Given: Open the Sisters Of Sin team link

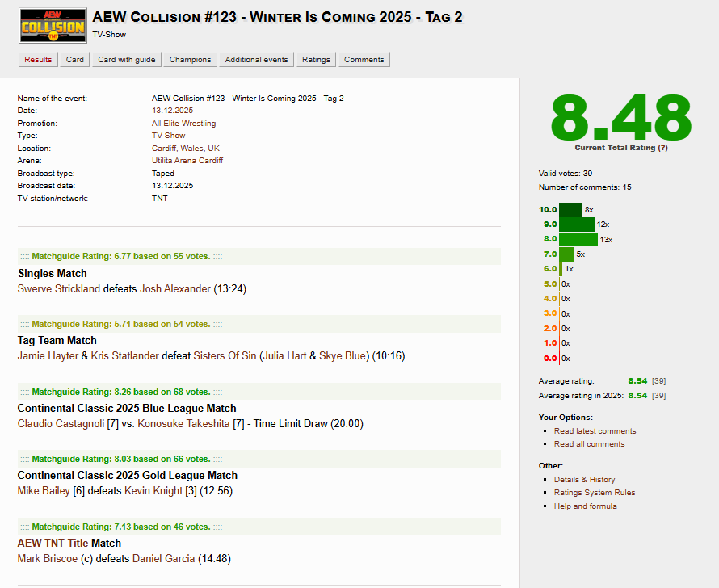Looking at the screenshot, I should click(225, 355).
